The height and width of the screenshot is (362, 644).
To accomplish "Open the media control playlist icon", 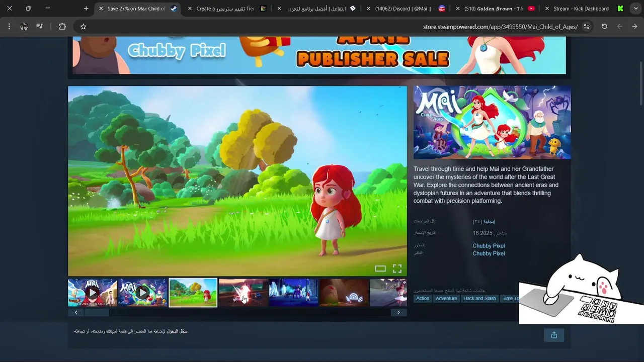I will coord(40,27).
